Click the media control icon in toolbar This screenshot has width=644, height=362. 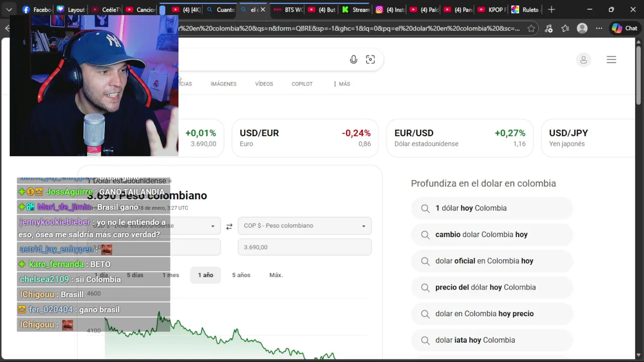click(548, 29)
